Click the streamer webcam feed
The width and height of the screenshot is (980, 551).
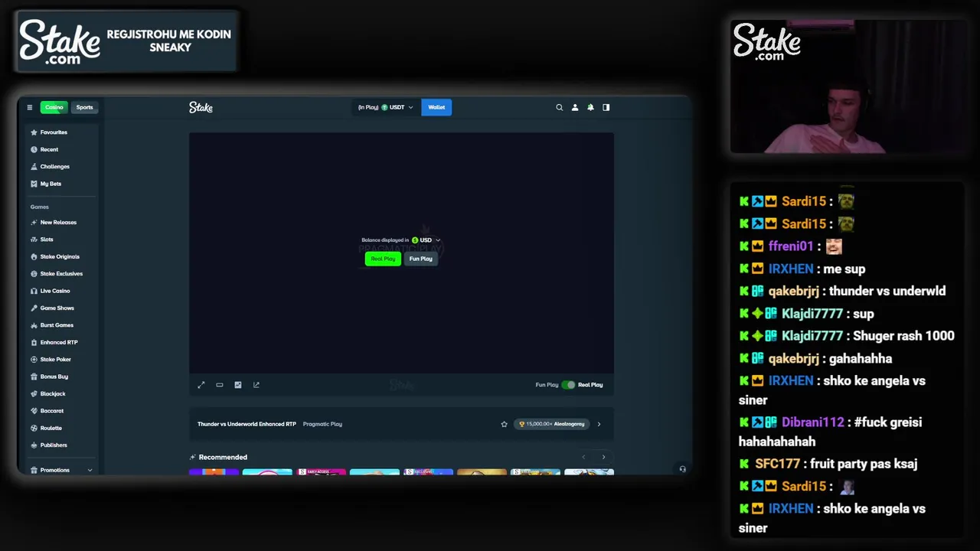point(849,86)
